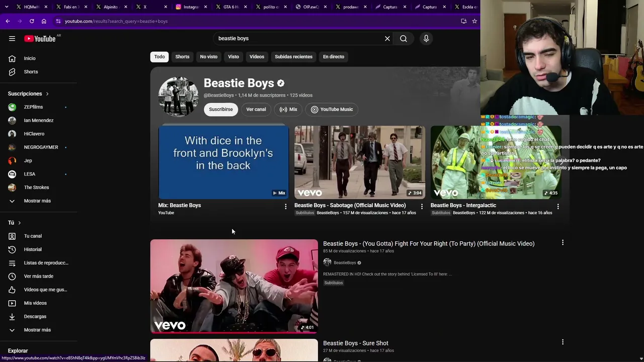Open options menu for Mix: Beastie Boys
644x362 pixels.
[286, 207]
